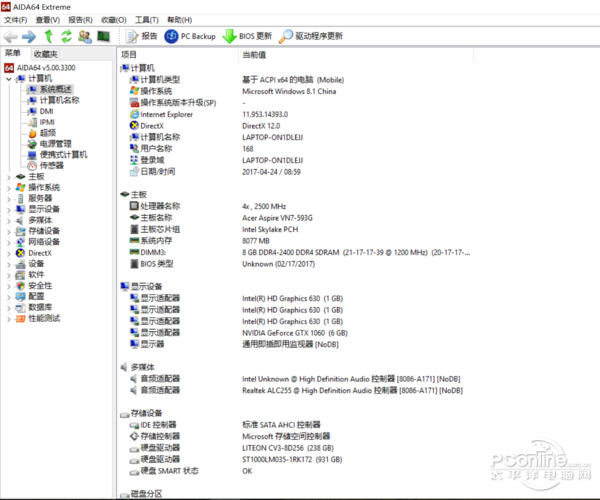Open 驱动程序更新 driver update tool
This screenshot has height=500, width=600.
(x=311, y=36)
